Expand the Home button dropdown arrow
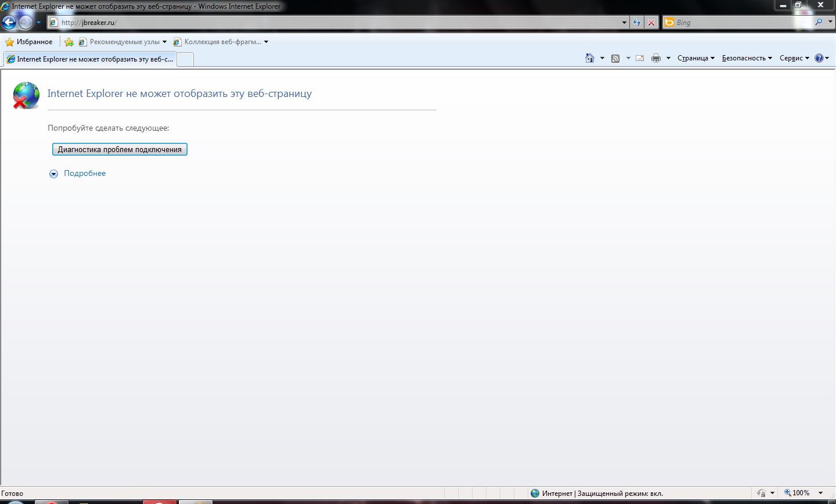Viewport: 836px width, 504px height. [602, 58]
